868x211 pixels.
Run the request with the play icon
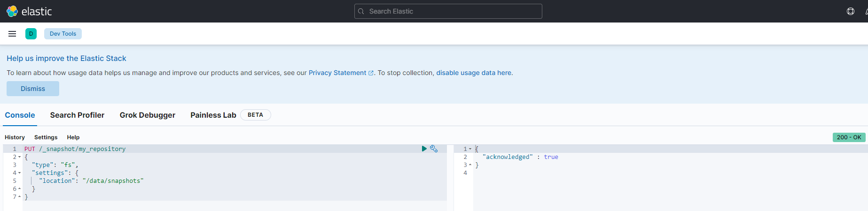point(424,149)
